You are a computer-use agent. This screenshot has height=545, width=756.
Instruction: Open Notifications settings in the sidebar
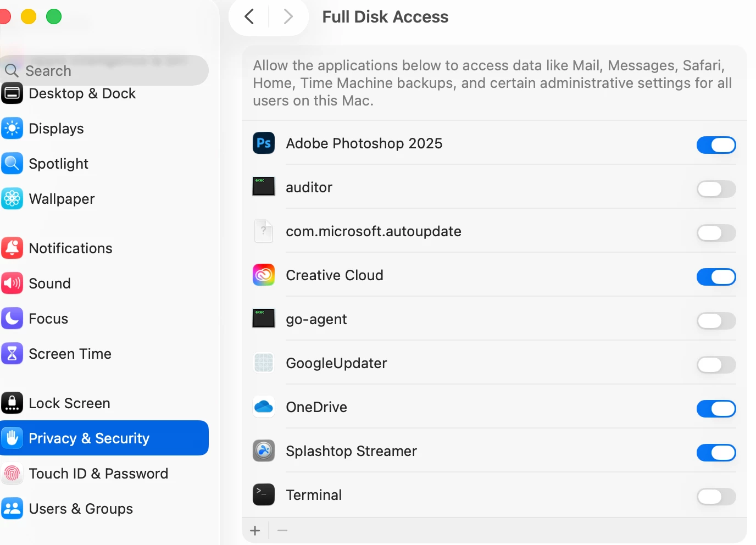(x=70, y=248)
